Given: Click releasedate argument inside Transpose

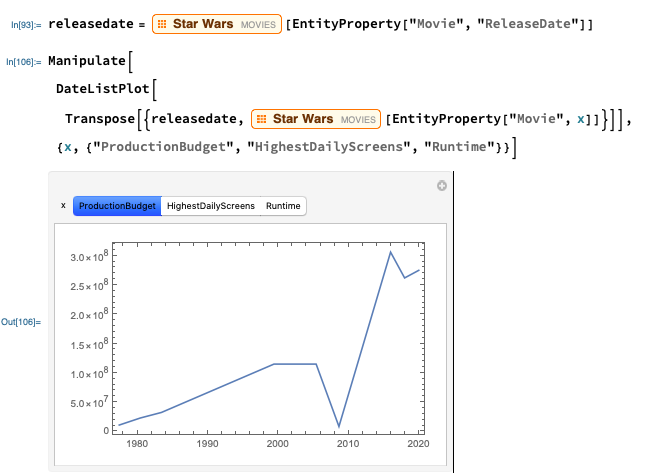Looking at the screenshot, I should (194, 118).
